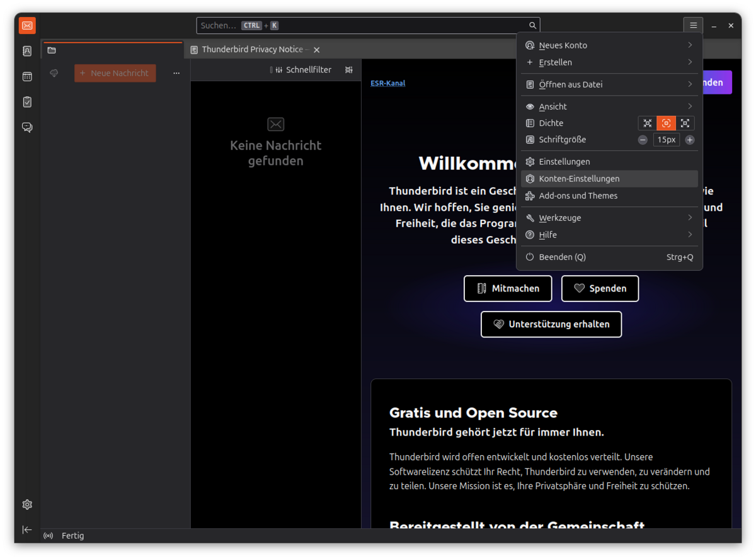Open the Calendar space icon
This screenshot has height=559, width=756.
(27, 77)
